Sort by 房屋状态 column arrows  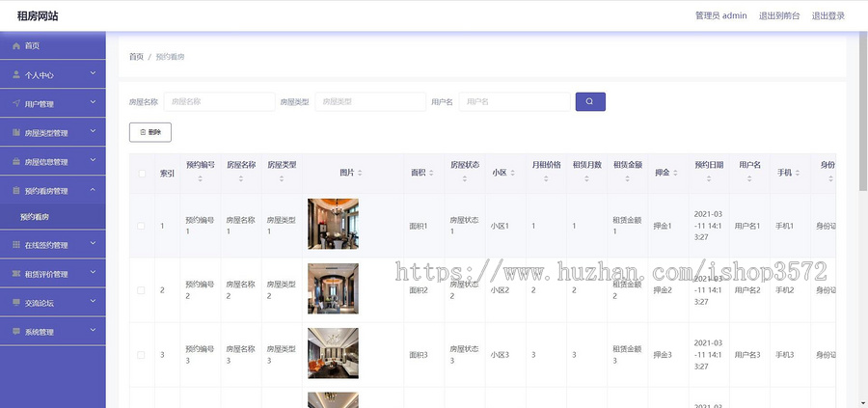point(465,178)
